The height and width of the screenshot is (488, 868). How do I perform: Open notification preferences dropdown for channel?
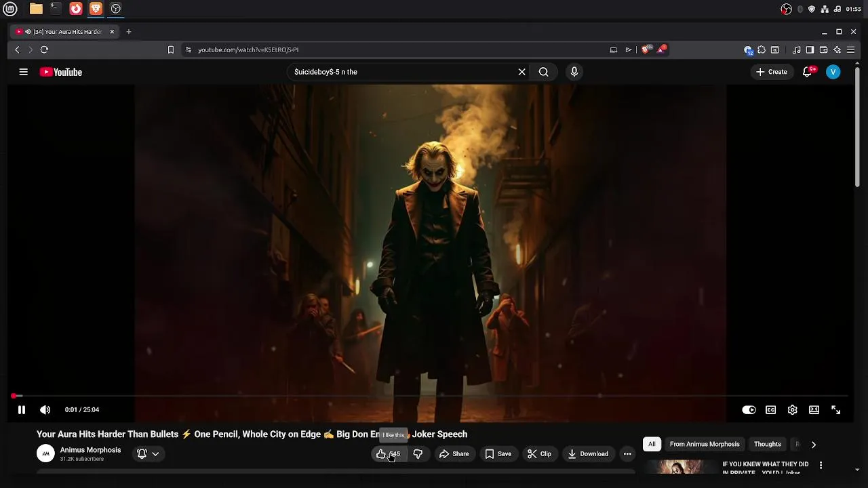(x=149, y=454)
